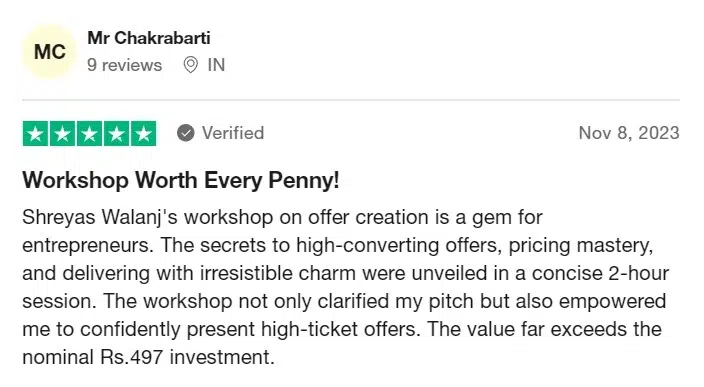Click the first green rating star
This screenshot has height=387, width=704.
click(35, 133)
